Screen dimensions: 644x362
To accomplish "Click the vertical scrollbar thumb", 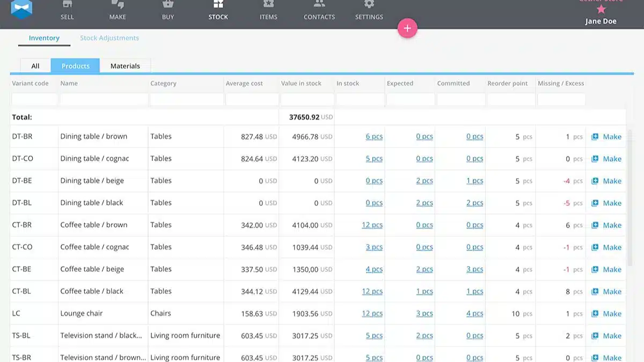I will [x=631, y=198].
